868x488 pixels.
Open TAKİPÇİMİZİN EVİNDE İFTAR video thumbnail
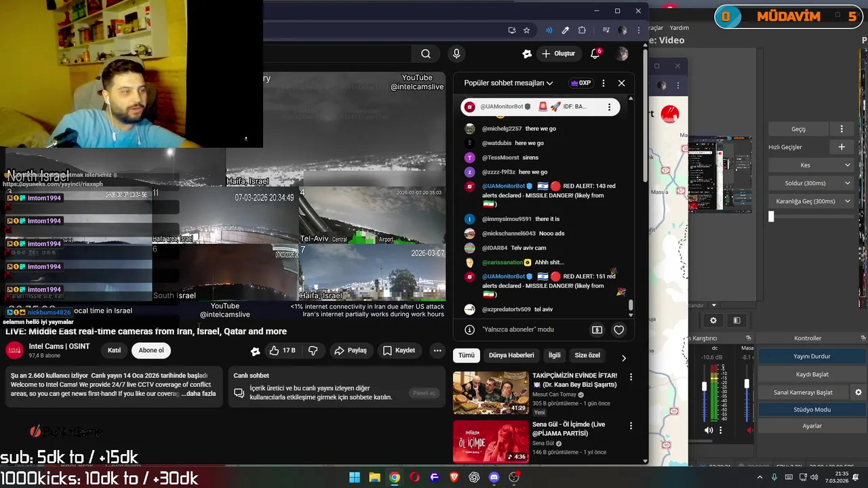point(491,392)
